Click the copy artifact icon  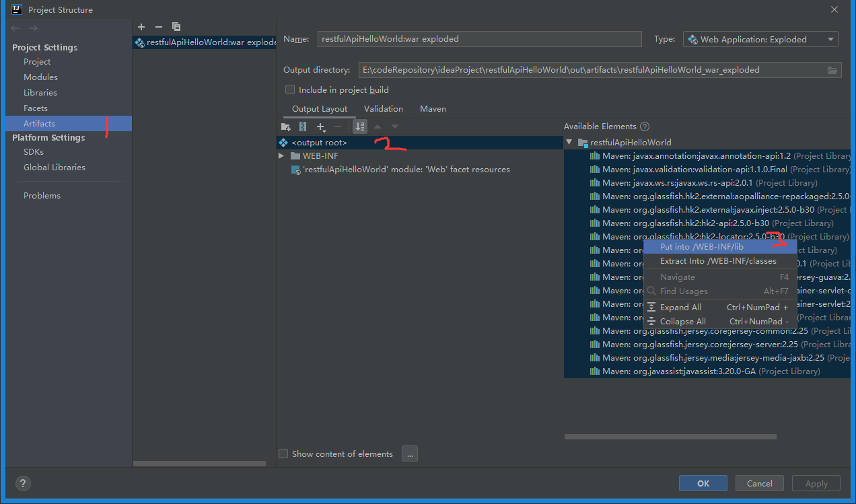tap(176, 27)
